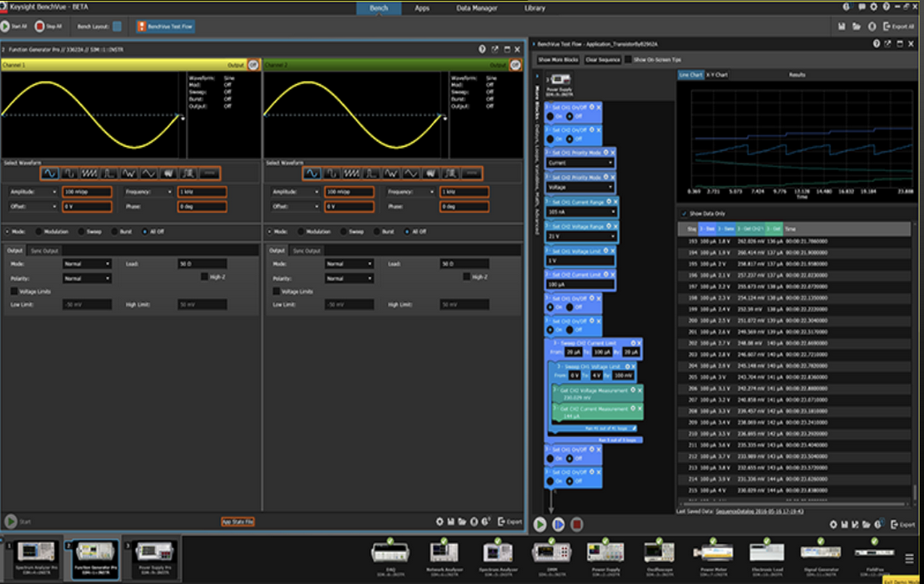Expand the Channel 1 Polarity Normal dropdown
The height and width of the screenshot is (584, 924).
(x=87, y=278)
